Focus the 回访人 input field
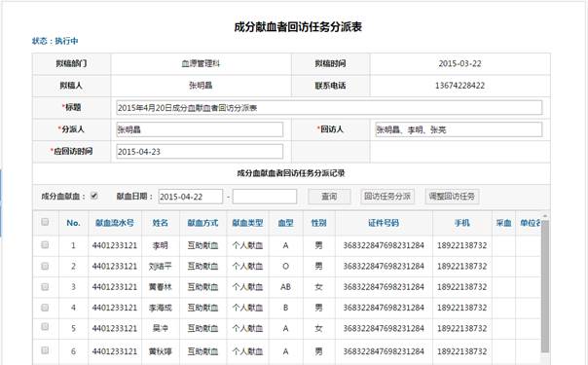This screenshot has width=588, height=365. click(459, 129)
